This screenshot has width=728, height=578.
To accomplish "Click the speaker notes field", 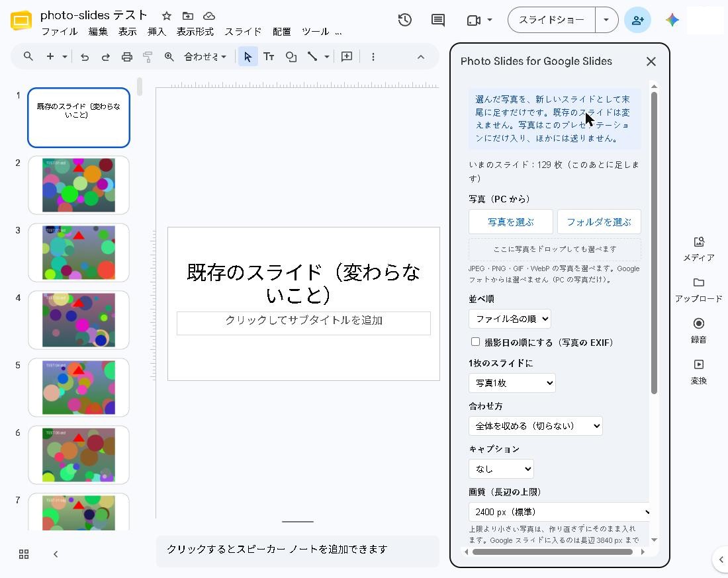I will click(298, 550).
